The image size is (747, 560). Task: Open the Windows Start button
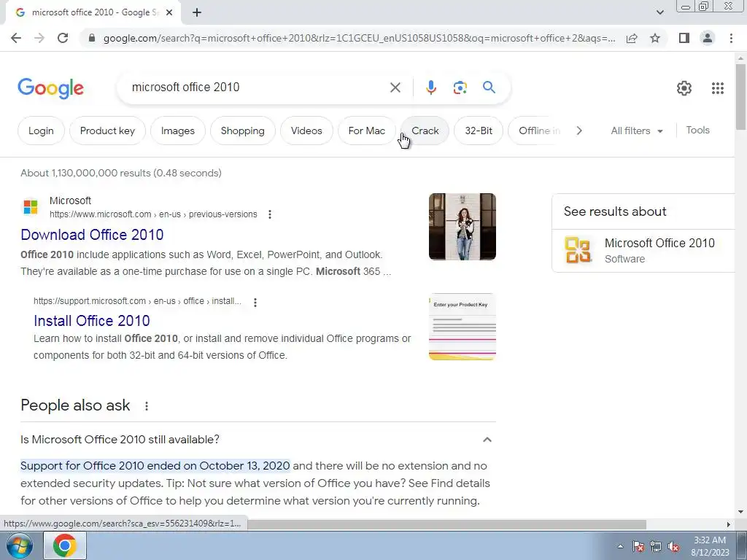point(19,545)
